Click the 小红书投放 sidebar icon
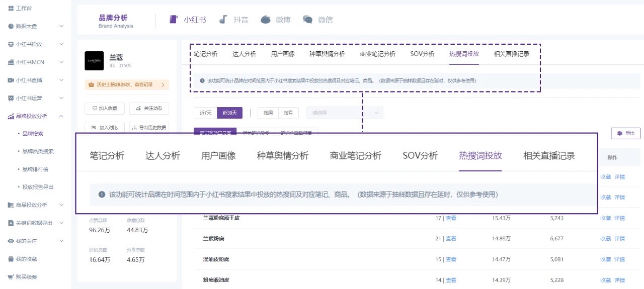644x289 pixels. coord(11,44)
